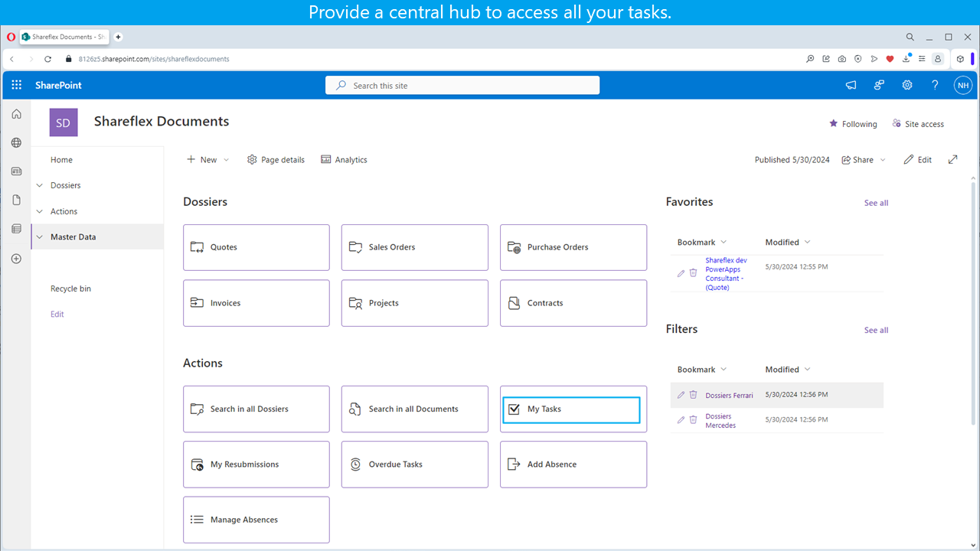Reload the browser page
980x551 pixels.
pos(47,59)
